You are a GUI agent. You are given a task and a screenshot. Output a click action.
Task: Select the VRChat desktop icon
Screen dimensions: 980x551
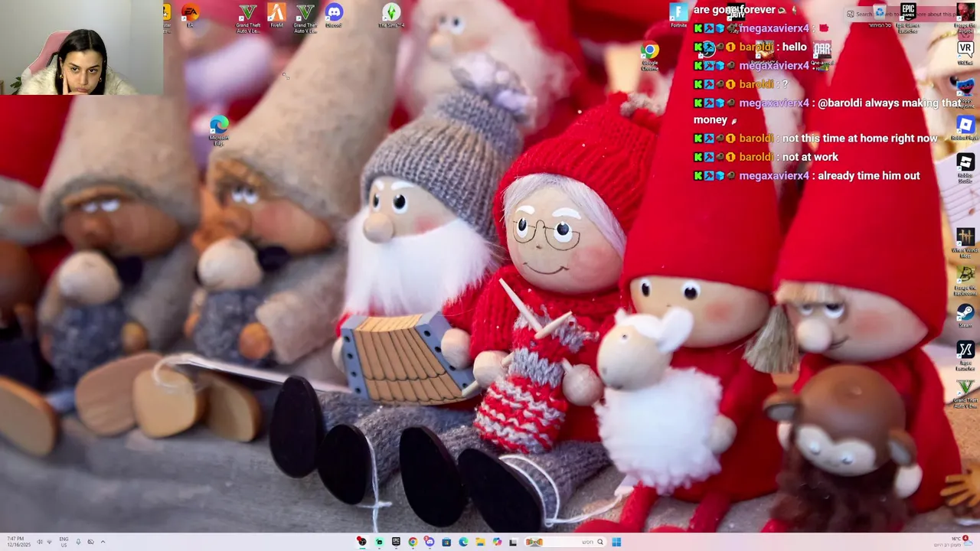pyautogui.click(x=965, y=54)
